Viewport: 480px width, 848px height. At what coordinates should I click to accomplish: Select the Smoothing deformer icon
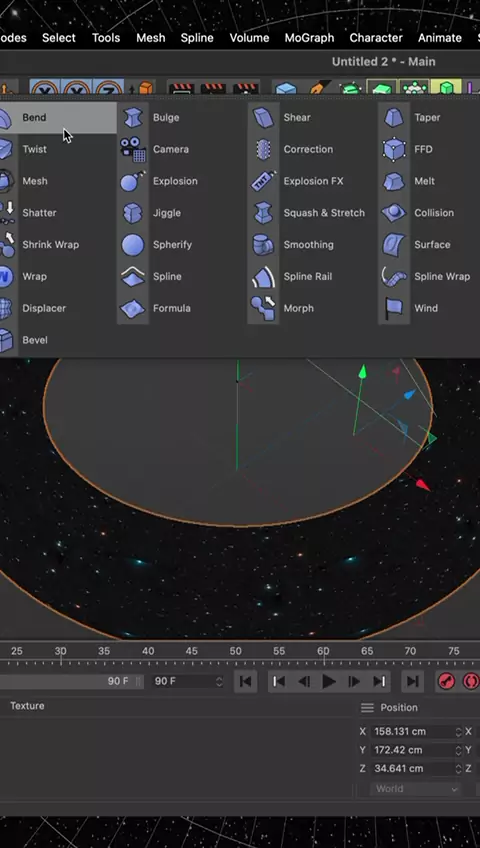pyautogui.click(x=264, y=244)
